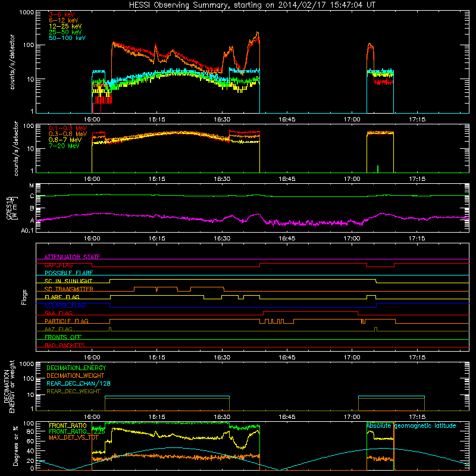
Task: Pick the yellow 12-25 keV legend label
Action: tap(65, 26)
